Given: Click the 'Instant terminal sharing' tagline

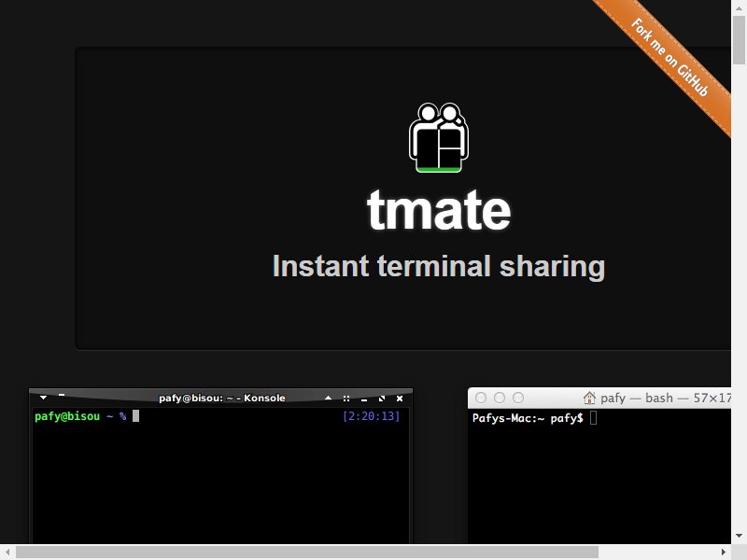Looking at the screenshot, I should click(x=439, y=266).
